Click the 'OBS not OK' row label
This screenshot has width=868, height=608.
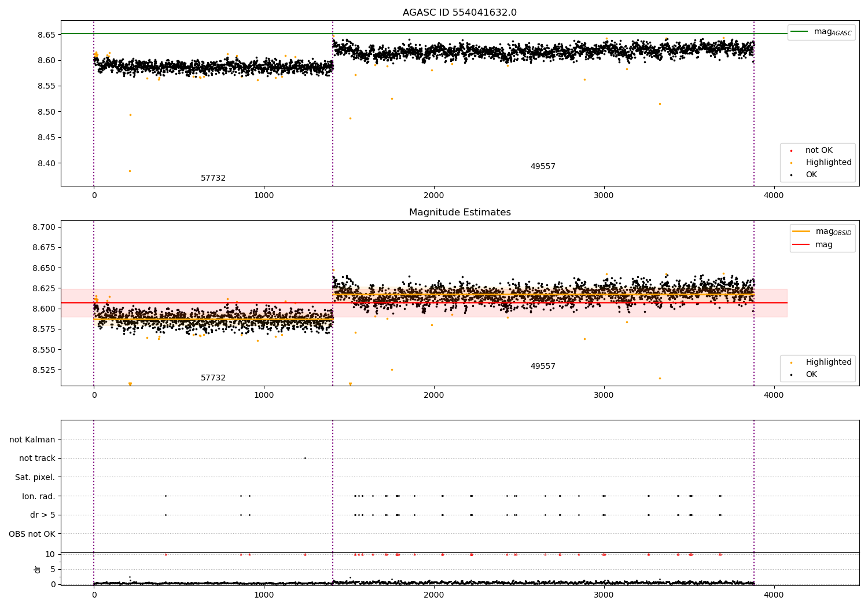(x=32, y=534)
